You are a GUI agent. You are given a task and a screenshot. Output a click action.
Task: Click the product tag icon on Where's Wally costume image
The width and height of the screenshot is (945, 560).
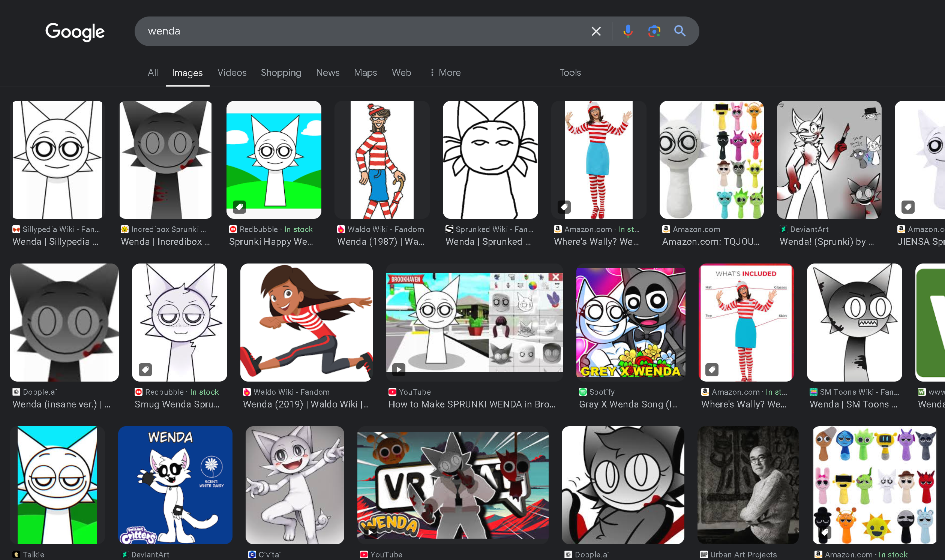pyautogui.click(x=564, y=207)
